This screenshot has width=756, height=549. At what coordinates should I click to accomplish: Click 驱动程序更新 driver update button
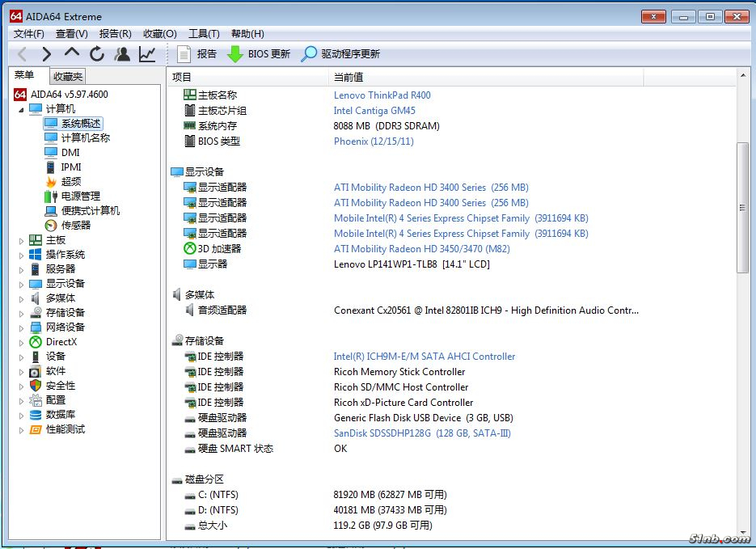(x=340, y=54)
